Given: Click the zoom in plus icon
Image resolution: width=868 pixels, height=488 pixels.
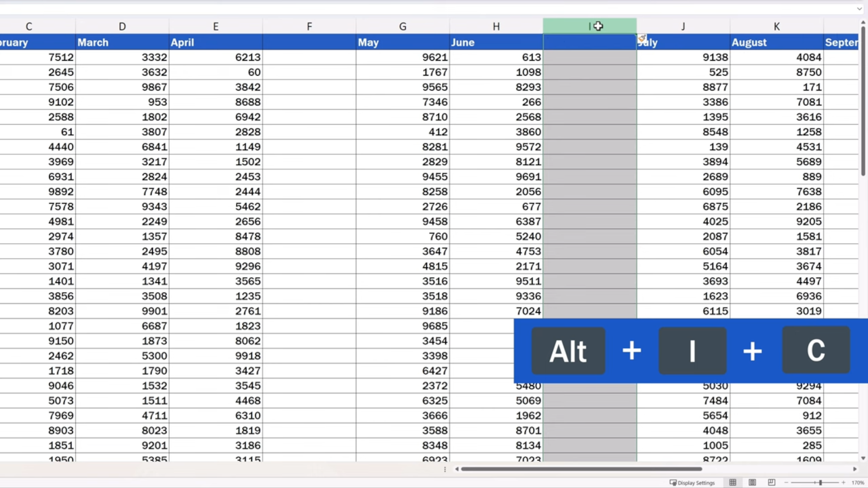Looking at the screenshot, I should [x=843, y=483].
